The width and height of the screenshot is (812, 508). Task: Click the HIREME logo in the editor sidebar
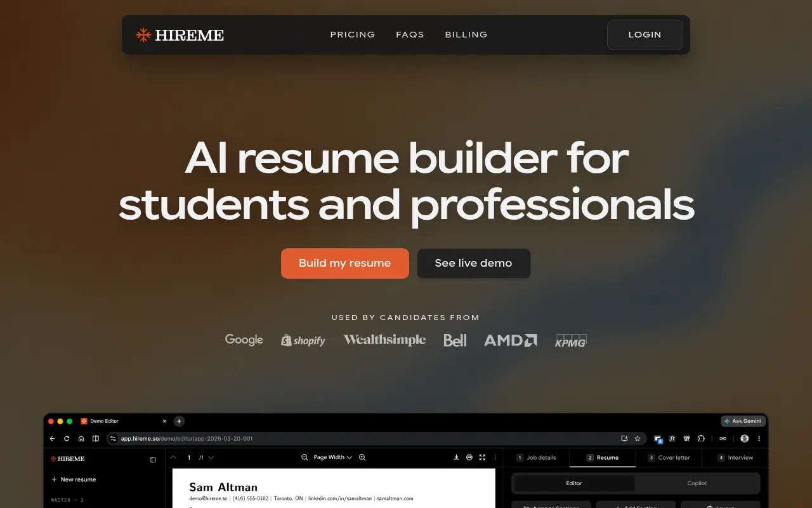click(67, 458)
